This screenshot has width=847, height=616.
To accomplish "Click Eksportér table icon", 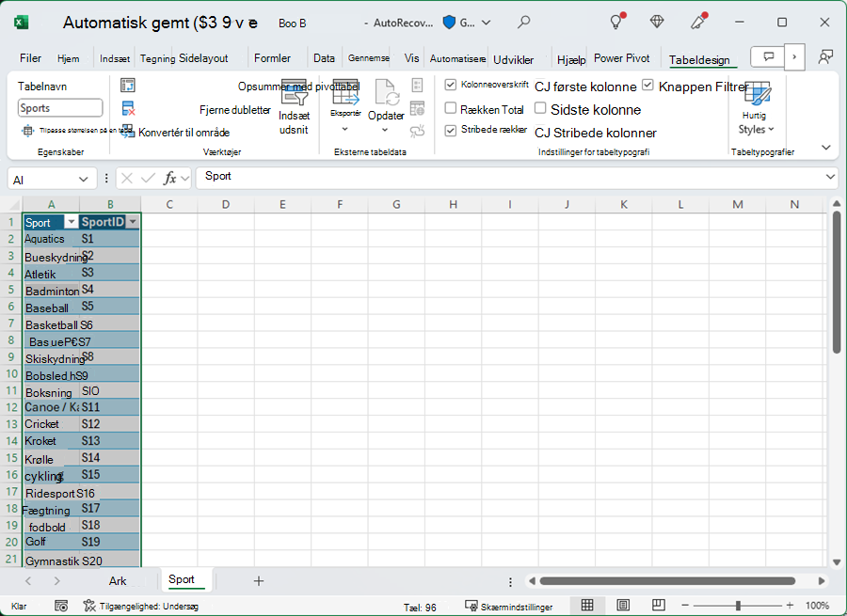I will [345, 92].
